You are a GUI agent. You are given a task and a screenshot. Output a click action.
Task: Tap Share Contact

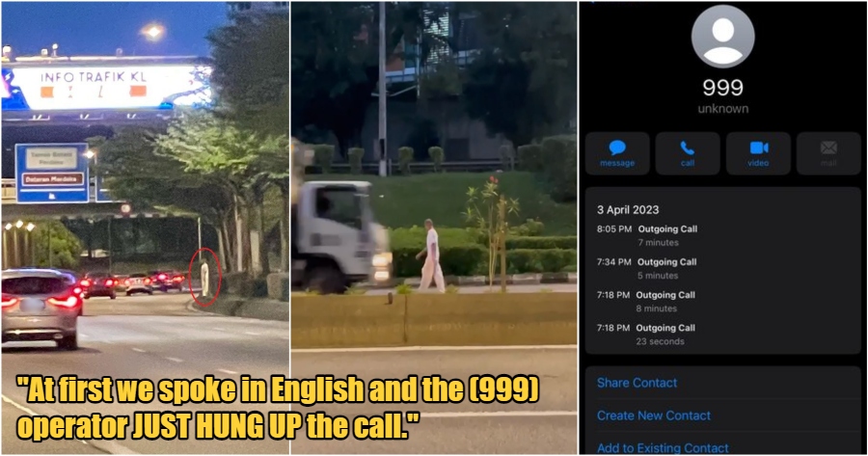pos(637,383)
